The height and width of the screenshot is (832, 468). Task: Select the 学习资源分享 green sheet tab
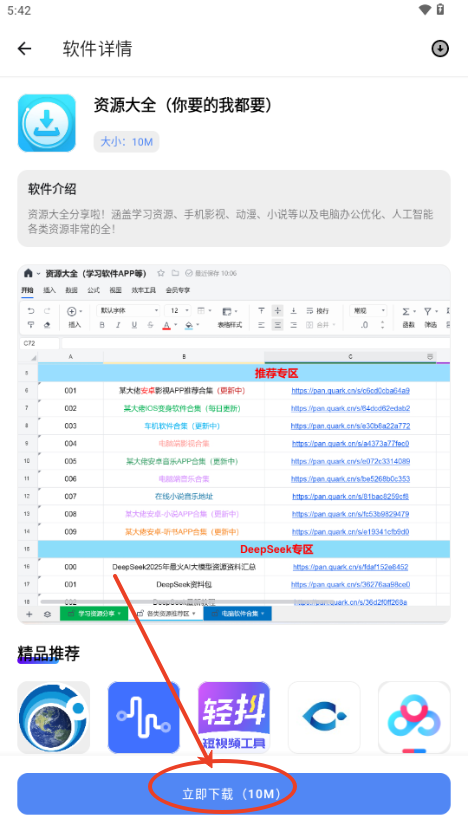[94, 613]
